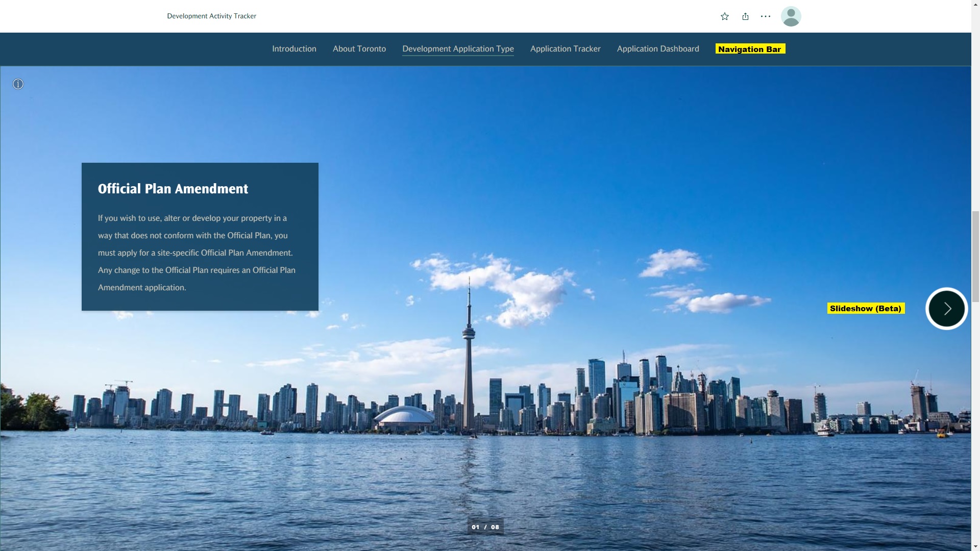Navigate to Application Tracker menu item
The width and height of the screenshot is (980, 551).
point(566,48)
